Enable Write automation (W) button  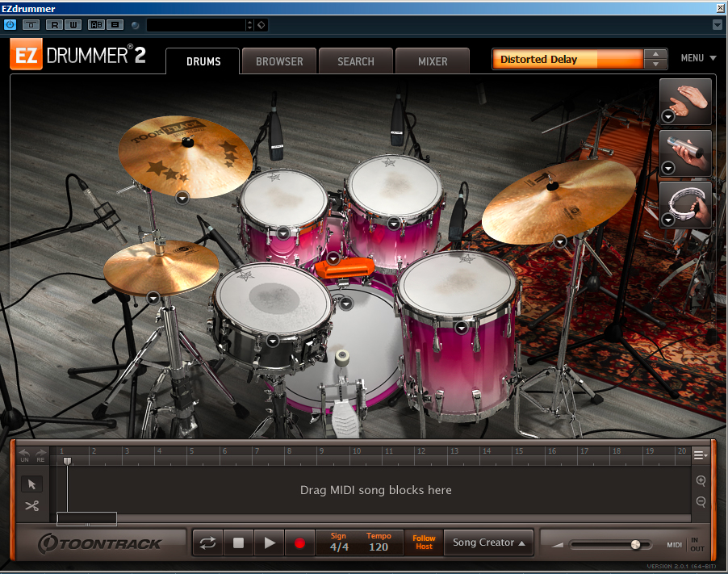73,24
